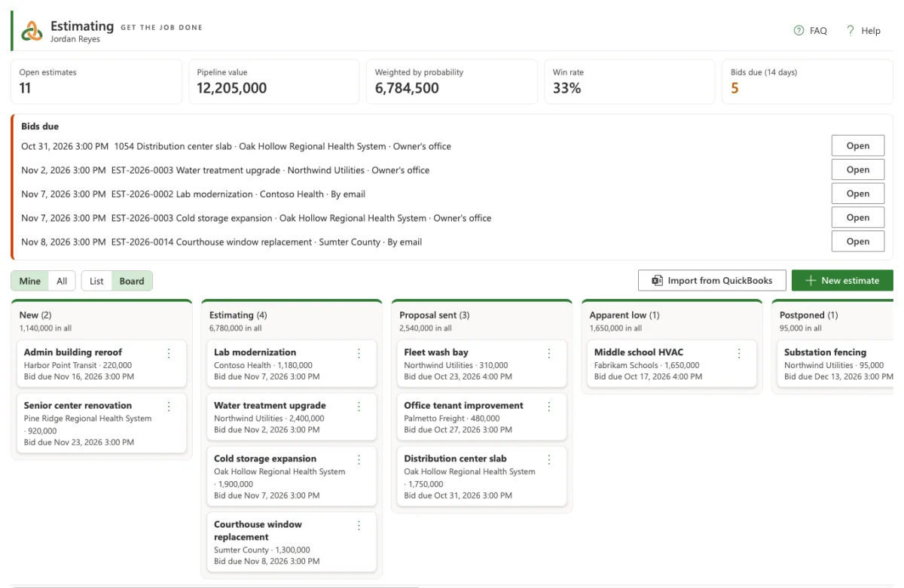
Task: Open the Water treatment upgrade bid due row
Action: (858, 170)
